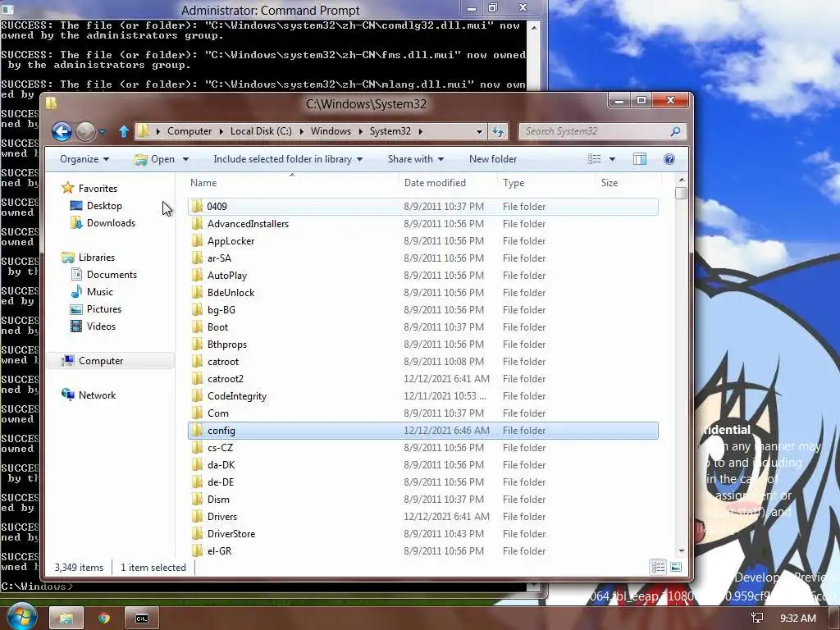Toggle the preview pane icon
Viewport: 840px width, 630px height.
640,159
